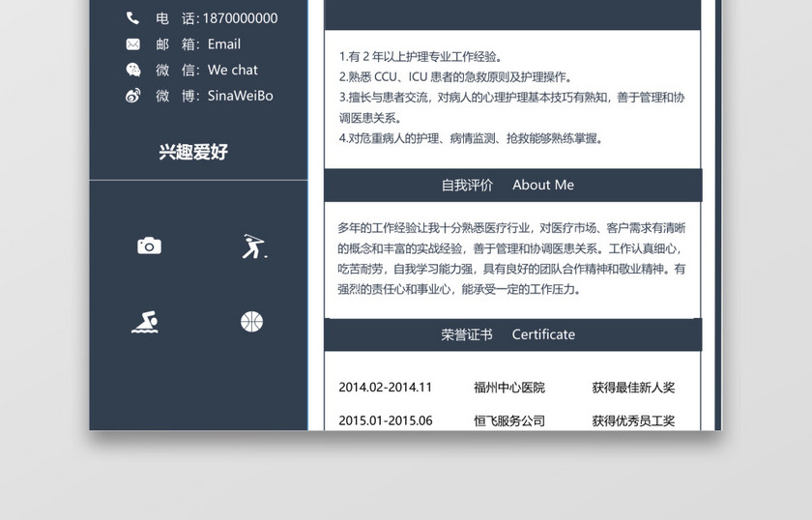The image size is (812, 520).
Task: Click 获得优秀员工奖 award text
Action: pyautogui.click(x=633, y=420)
